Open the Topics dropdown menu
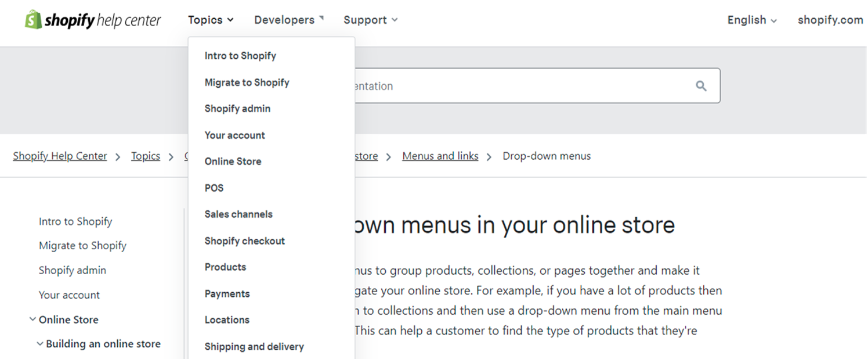Screen dimensions: 868x359 click(x=211, y=20)
